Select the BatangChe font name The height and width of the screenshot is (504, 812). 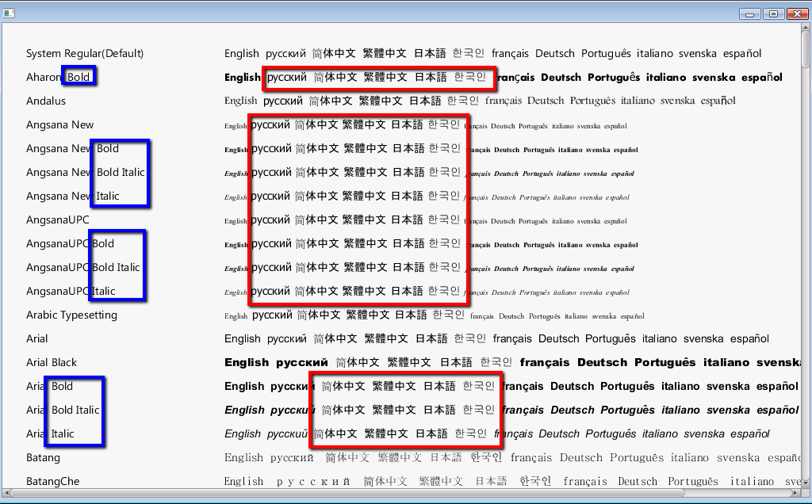coord(52,482)
